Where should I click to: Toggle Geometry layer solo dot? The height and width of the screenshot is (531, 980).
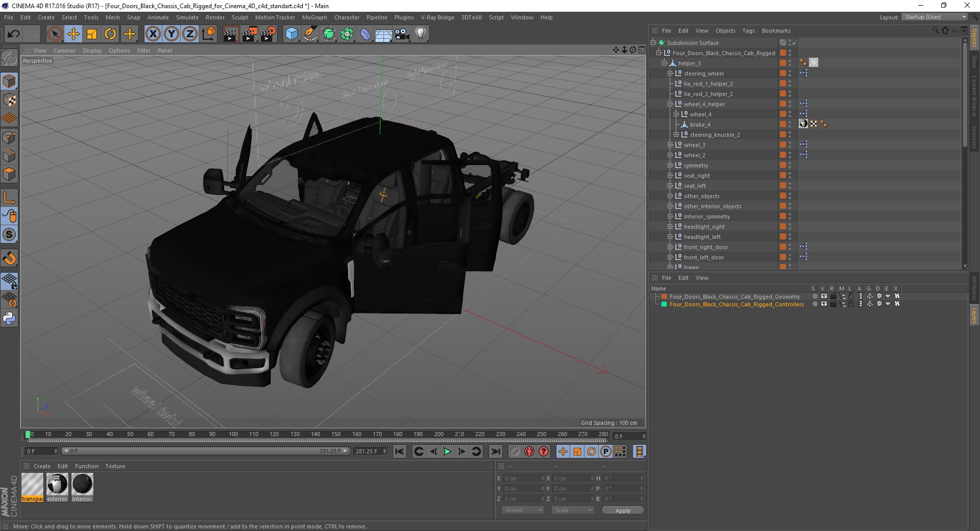click(x=815, y=296)
